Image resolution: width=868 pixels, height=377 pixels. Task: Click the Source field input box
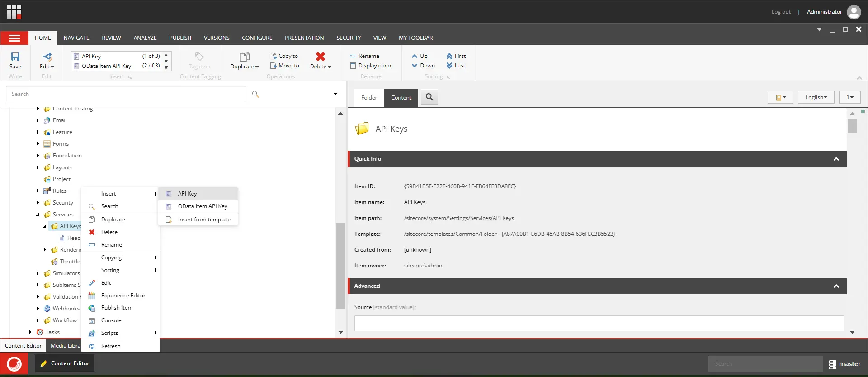click(x=599, y=323)
